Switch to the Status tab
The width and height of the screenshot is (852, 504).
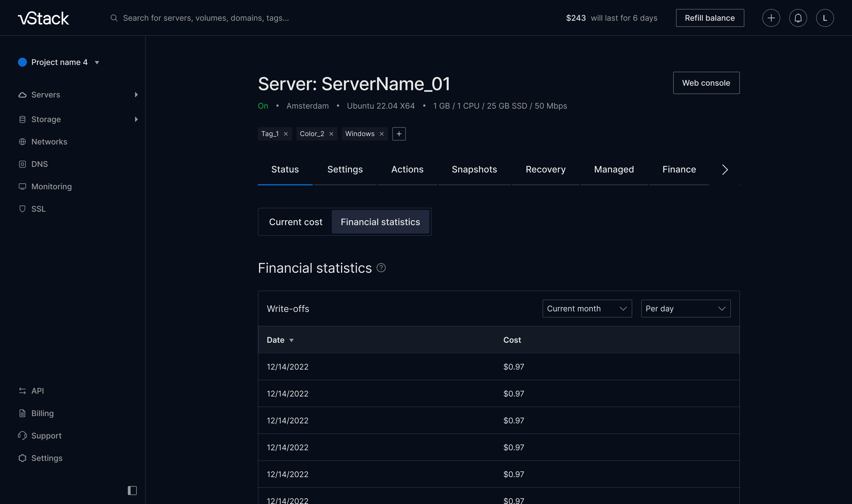click(x=285, y=169)
